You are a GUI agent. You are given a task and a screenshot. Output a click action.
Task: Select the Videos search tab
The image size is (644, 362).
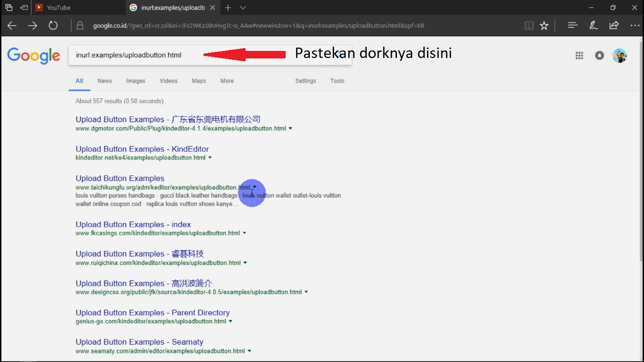click(168, 81)
